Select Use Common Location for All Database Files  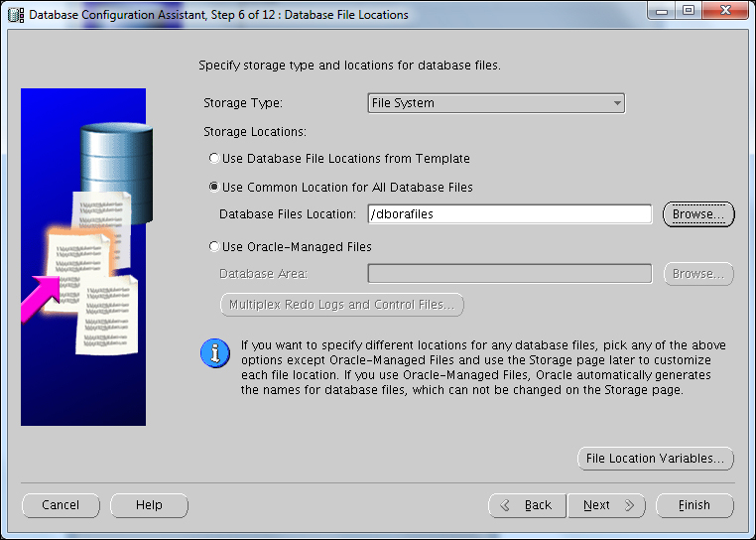tap(214, 188)
